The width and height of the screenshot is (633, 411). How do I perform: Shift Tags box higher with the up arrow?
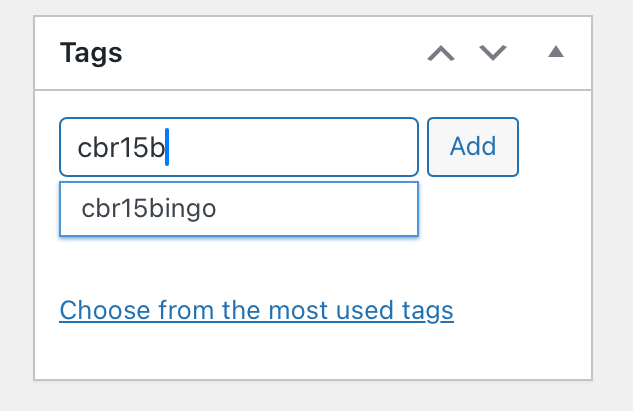(x=441, y=52)
